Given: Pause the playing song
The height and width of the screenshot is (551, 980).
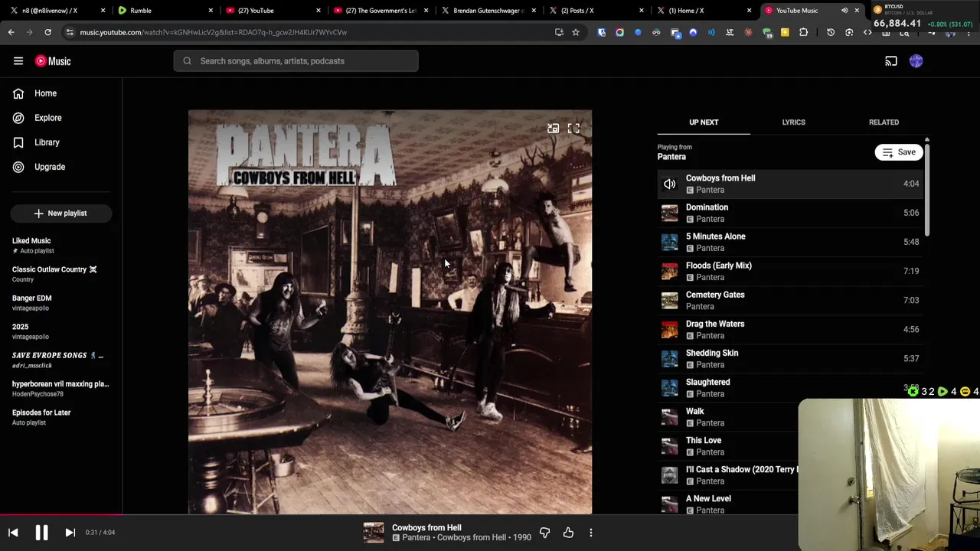Looking at the screenshot, I should click(x=41, y=533).
